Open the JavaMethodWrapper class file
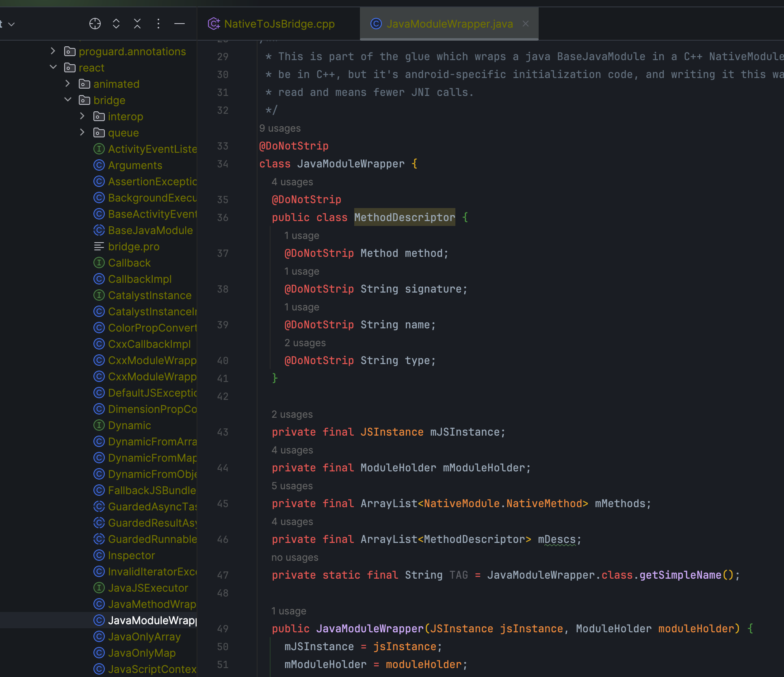 point(152,604)
